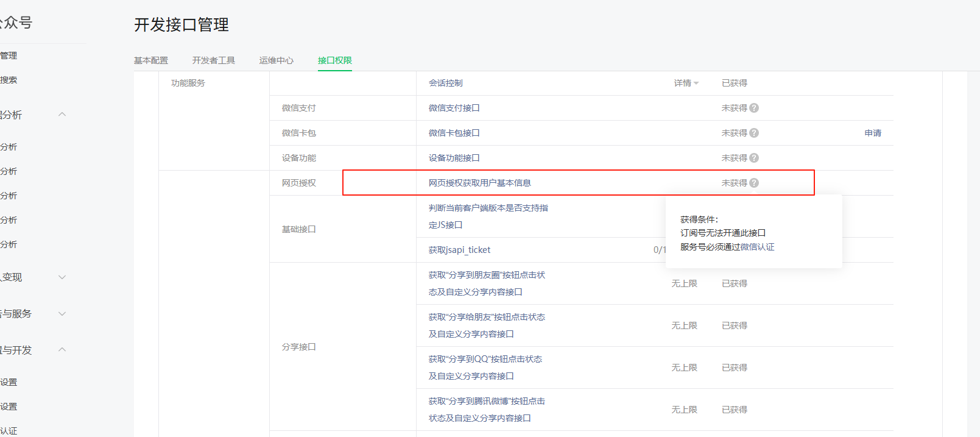Click 未获得 status in 网页授权 row
This screenshot has width=980, height=437.
coord(735,183)
